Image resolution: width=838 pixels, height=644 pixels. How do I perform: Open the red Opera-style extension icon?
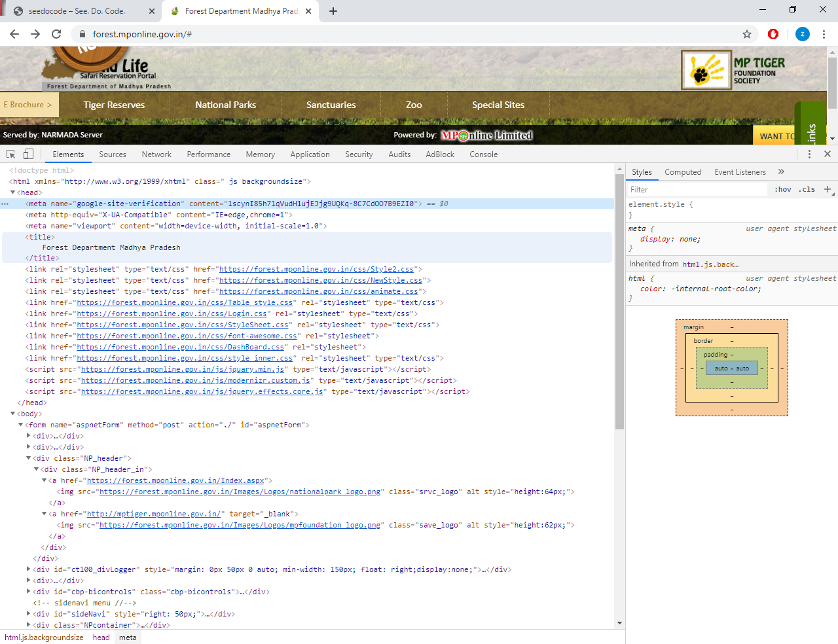pos(773,34)
